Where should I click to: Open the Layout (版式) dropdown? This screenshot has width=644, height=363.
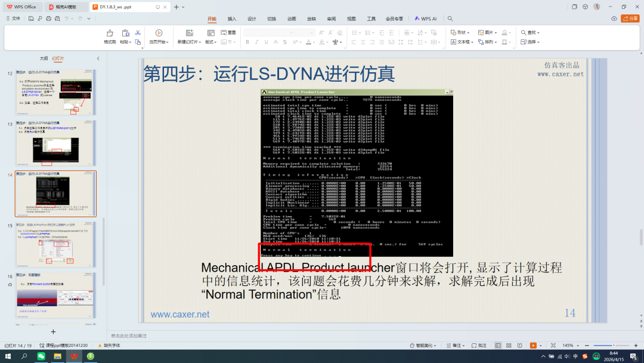[210, 42]
